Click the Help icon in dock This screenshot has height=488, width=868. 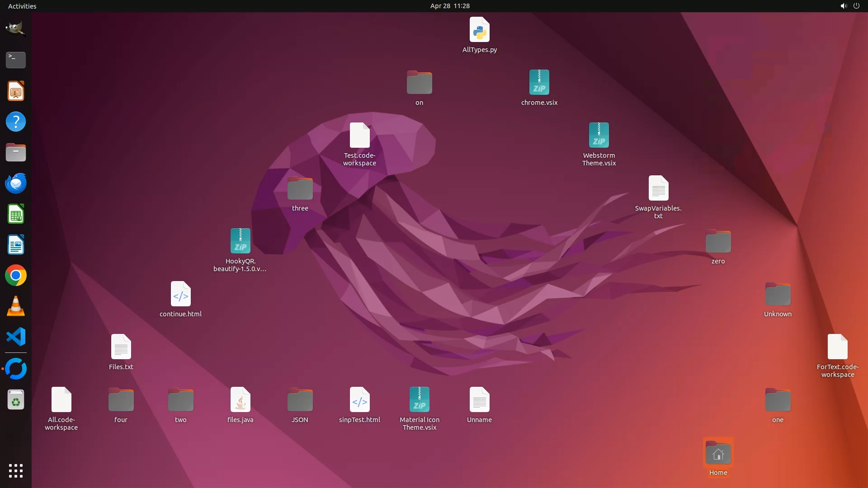15,122
